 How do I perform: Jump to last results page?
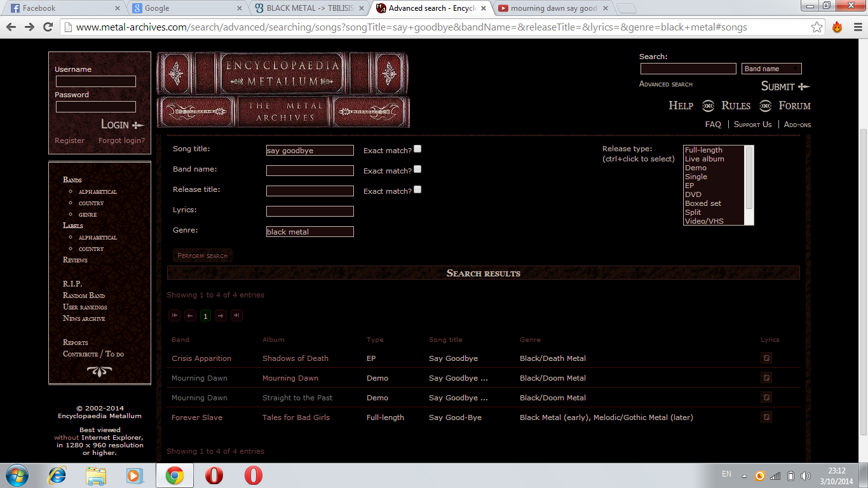click(x=236, y=316)
